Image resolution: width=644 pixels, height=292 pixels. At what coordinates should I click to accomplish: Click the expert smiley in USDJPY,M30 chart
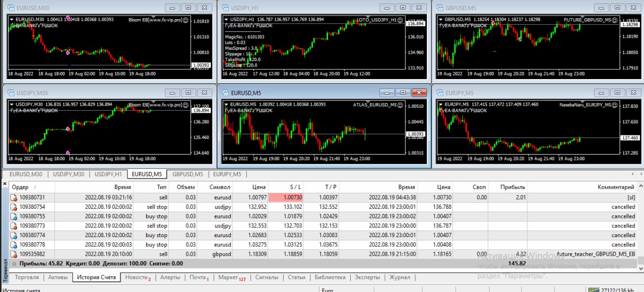tap(185, 105)
